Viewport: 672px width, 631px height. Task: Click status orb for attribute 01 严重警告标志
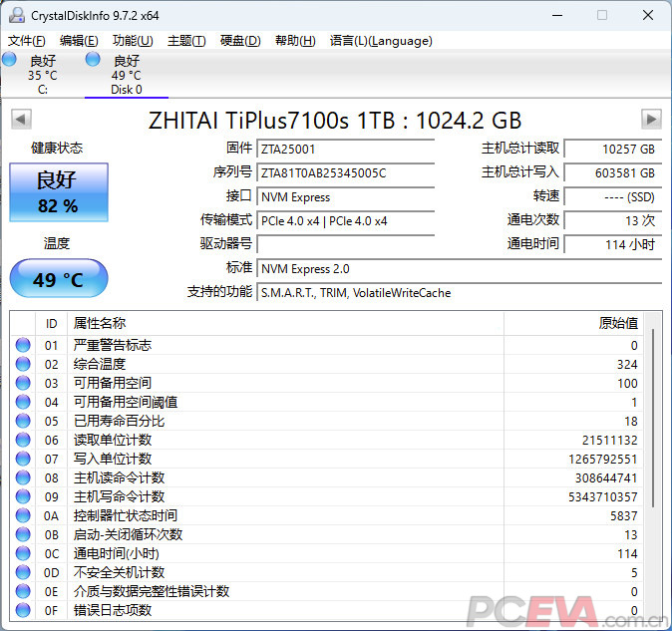[23, 345]
